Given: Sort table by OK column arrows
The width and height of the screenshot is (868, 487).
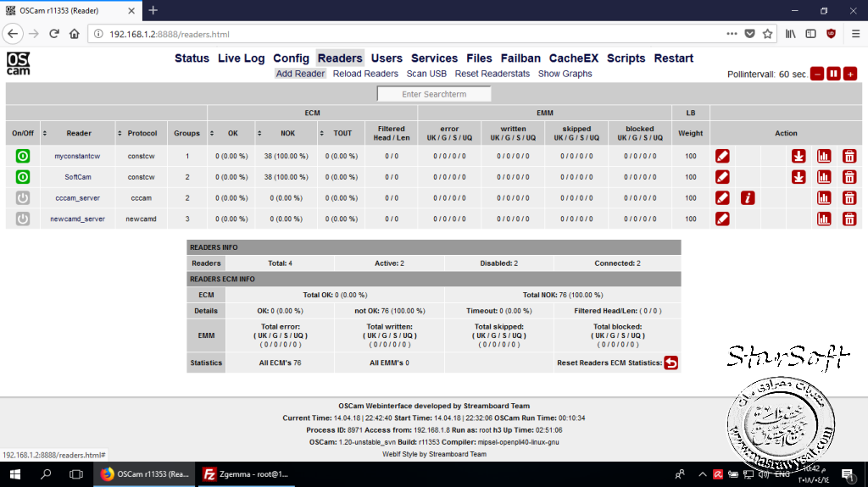Looking at the screenshot, I should (211, 133).
